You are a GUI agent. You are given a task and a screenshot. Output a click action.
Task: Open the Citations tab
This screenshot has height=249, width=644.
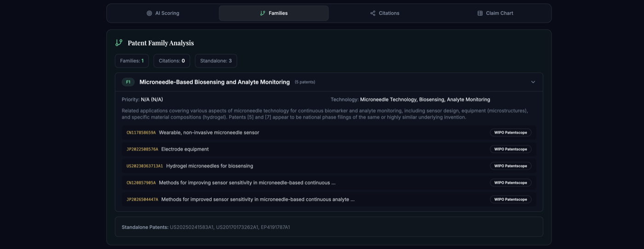click(x=385, y=13)
